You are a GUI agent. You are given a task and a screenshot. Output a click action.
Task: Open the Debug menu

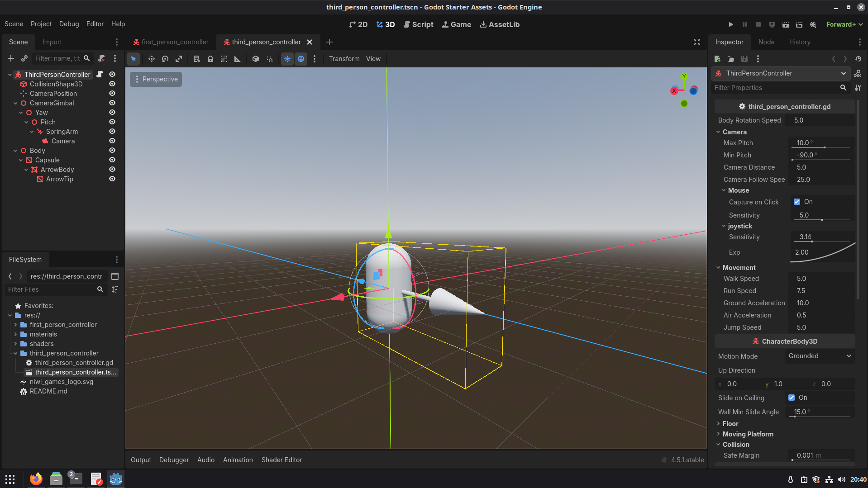[69, 24]
